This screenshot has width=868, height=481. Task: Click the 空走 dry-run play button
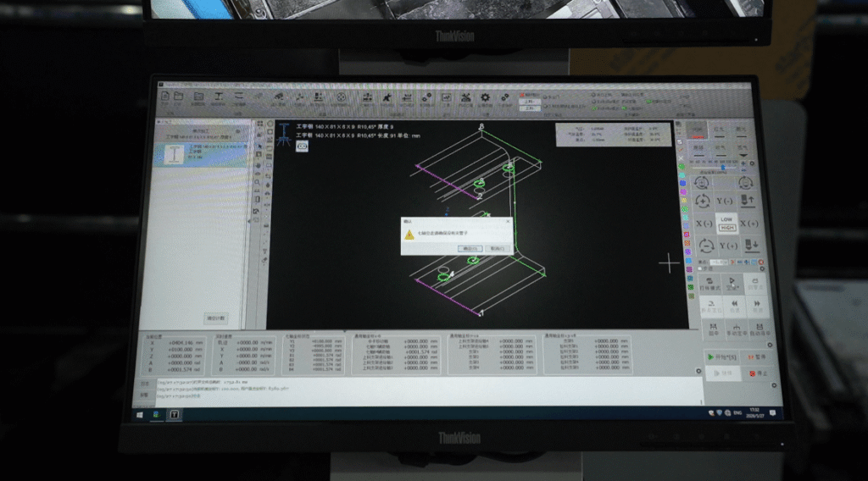click(732, 284)
